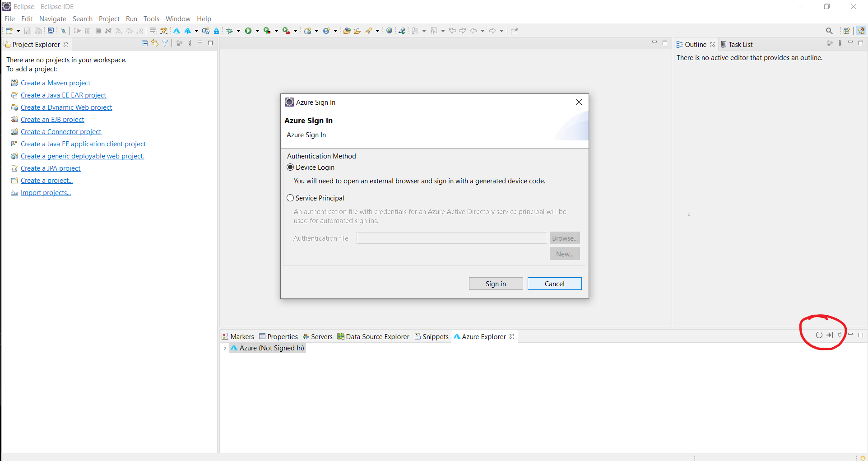Select the Device Login radio button
868x461 pixels.
290,167
